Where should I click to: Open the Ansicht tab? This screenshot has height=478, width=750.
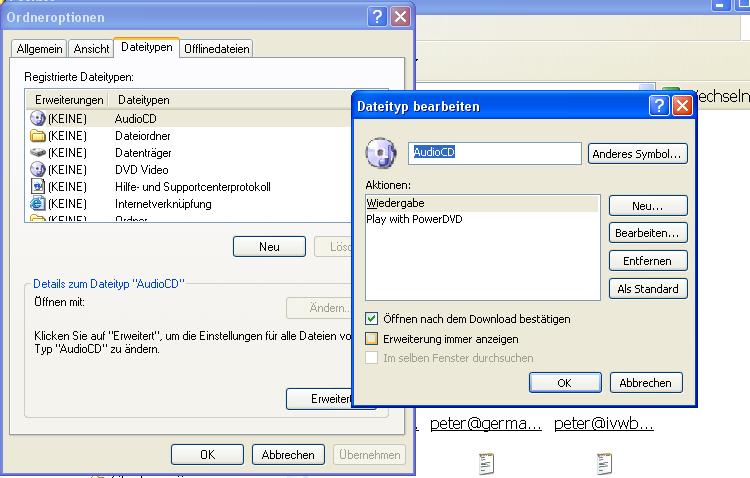click(92, 48)
